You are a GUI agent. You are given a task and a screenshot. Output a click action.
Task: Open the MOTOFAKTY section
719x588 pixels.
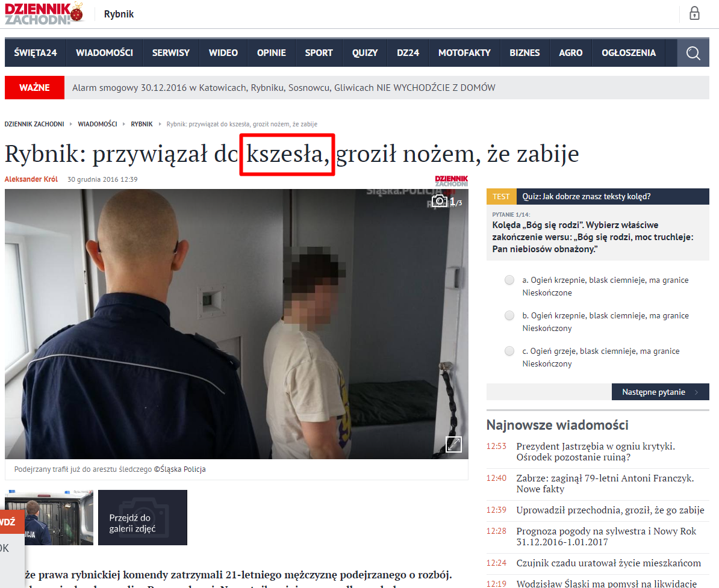pos(464,53)
